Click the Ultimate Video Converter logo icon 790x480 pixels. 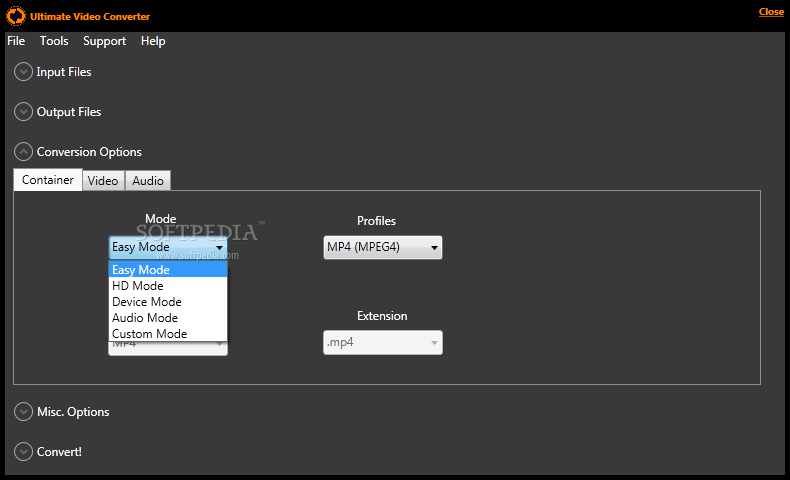click(x=16, y=16)
